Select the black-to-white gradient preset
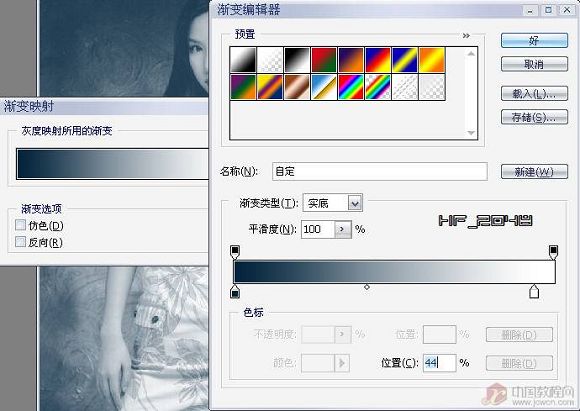This screenshot has height=411, width=580. (297, 60)
